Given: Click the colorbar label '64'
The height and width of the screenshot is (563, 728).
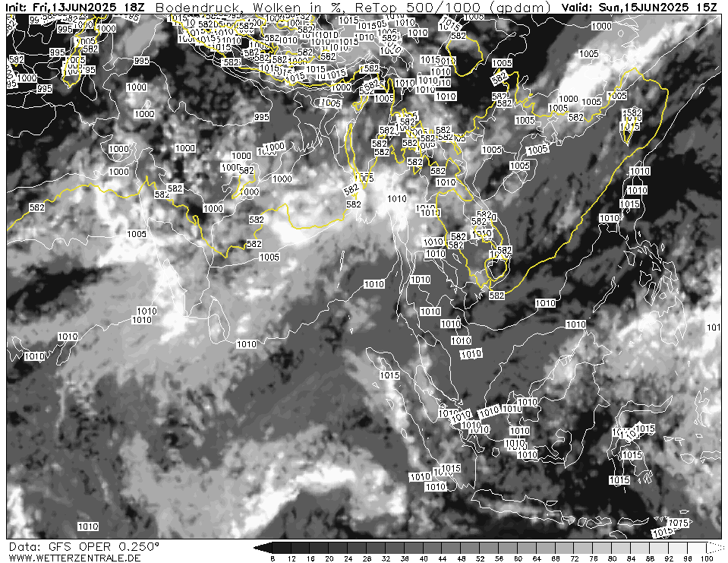Looking at the screenshot, I should coord(537,558).
